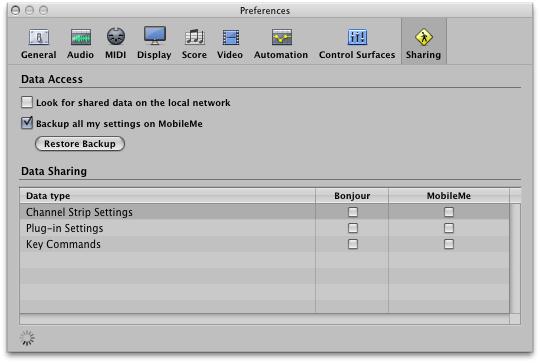Screen dimensions: 540x363
Task: Close the Preferences window
Action: tap(15, 10)
